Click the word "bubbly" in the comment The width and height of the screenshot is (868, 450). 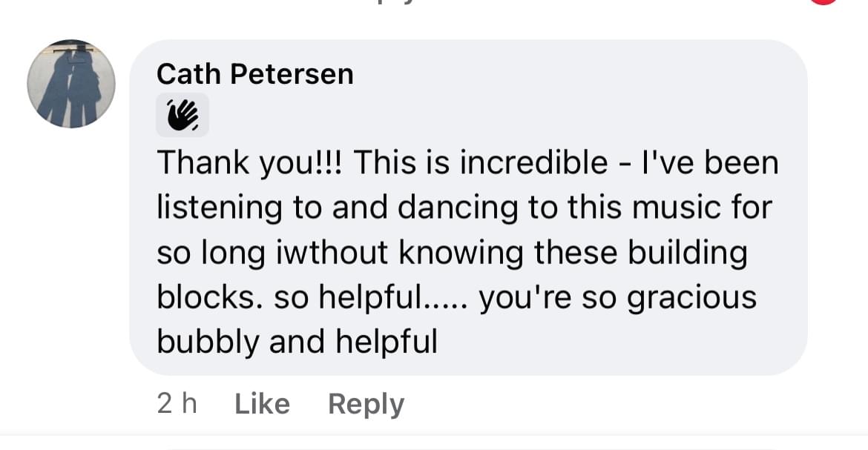[x=208, y=342]
